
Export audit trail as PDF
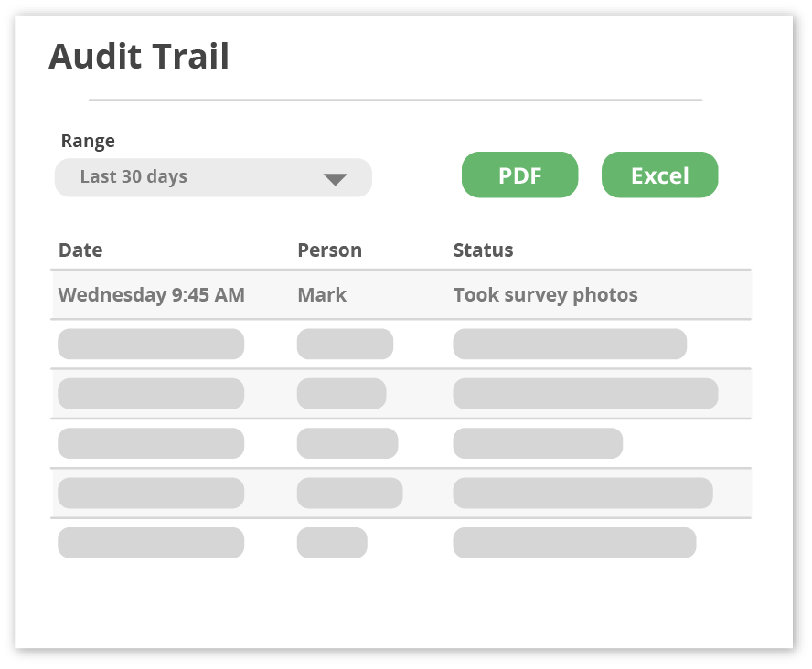click(520, 175)
